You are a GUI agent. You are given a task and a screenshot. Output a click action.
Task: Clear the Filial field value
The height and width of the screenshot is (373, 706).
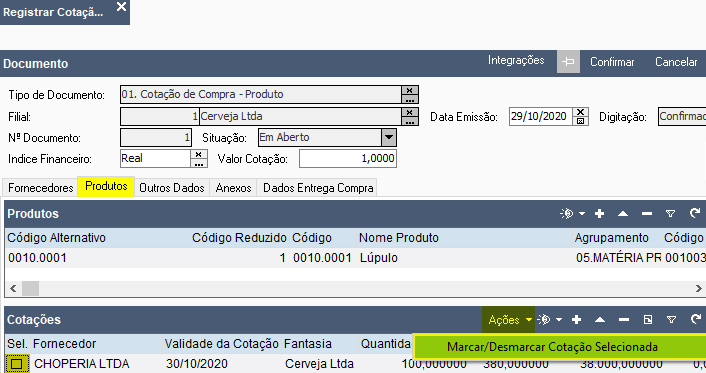409,112
